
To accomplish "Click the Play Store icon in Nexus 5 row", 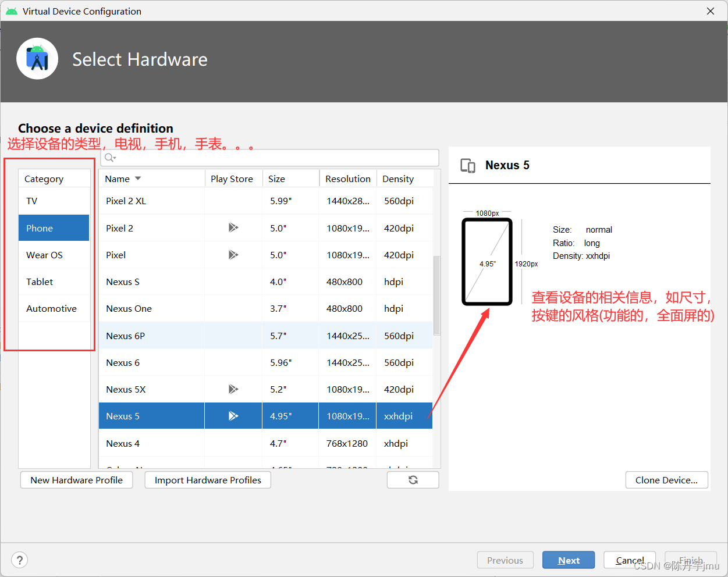I will pyautogui.click(x=233, y=416).
